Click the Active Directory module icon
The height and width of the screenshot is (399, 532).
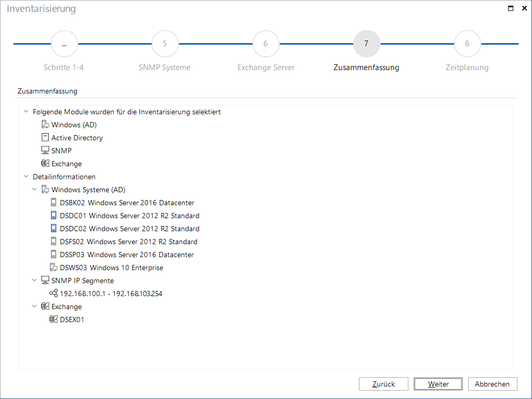pos(45,137)
